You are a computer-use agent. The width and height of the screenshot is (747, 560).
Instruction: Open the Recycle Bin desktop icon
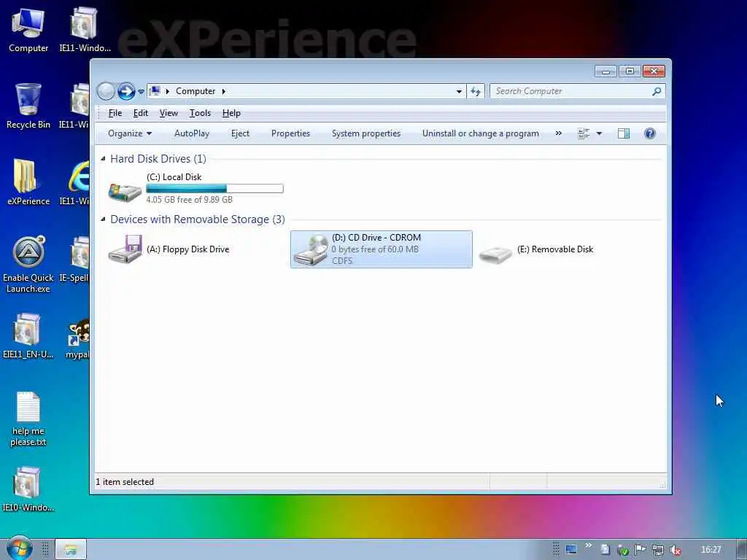[x=28, y=106]
